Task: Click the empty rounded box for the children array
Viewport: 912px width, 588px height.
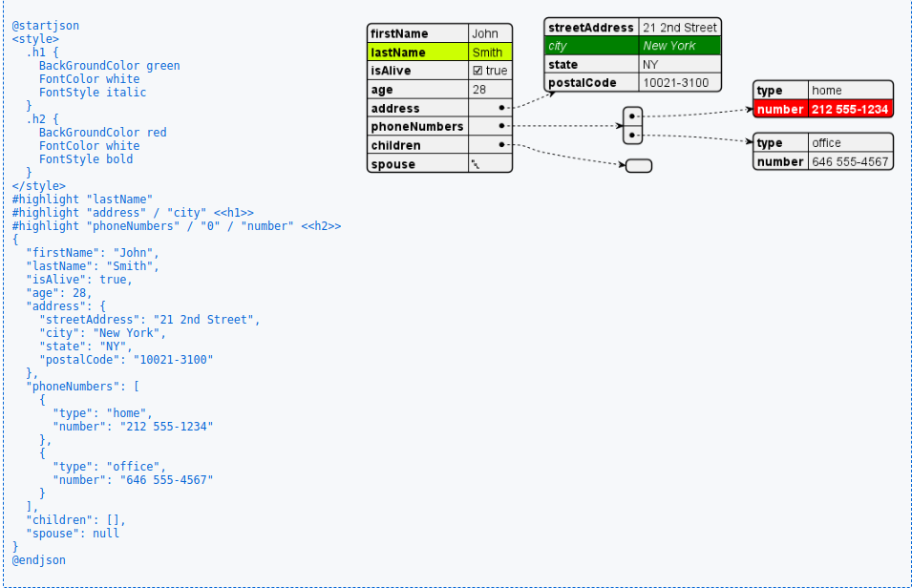Action: pyautogui.click(x=639, y=166)
